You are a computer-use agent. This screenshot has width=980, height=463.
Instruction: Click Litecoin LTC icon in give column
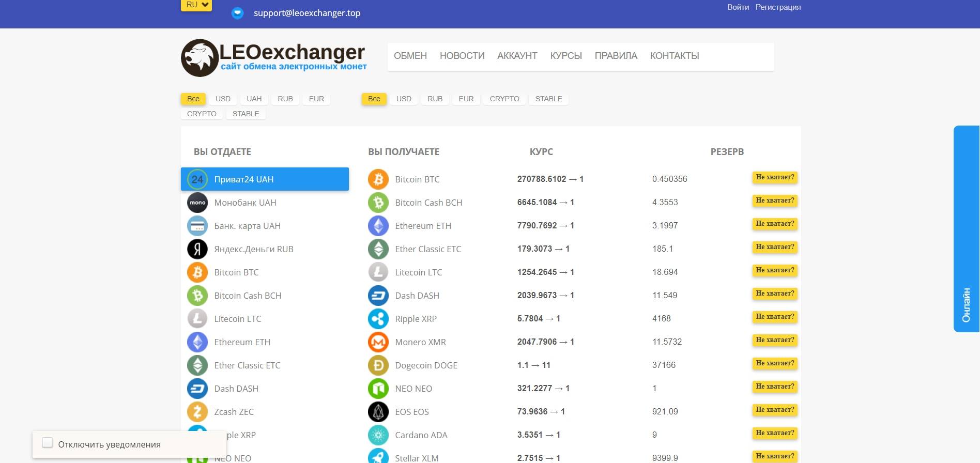pos(197,319)
